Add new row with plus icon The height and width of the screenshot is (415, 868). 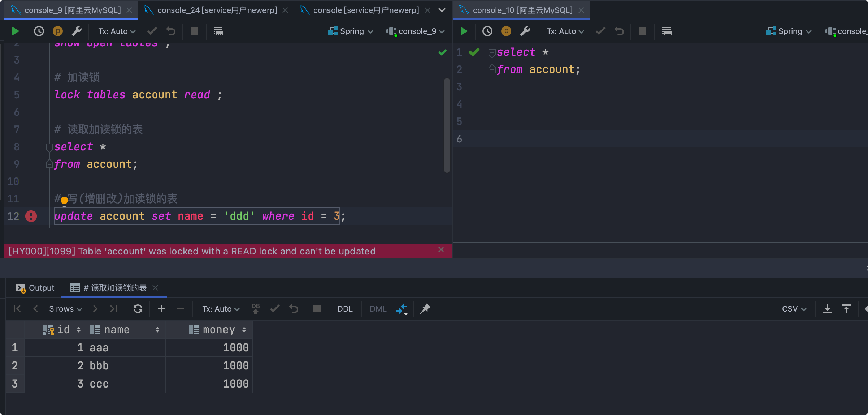coord(162,309)
